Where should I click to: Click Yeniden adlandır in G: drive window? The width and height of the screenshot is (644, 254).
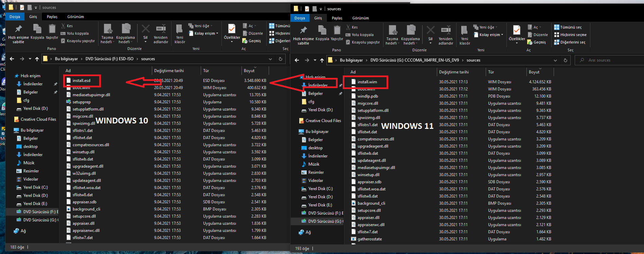[x=446, y=35]
